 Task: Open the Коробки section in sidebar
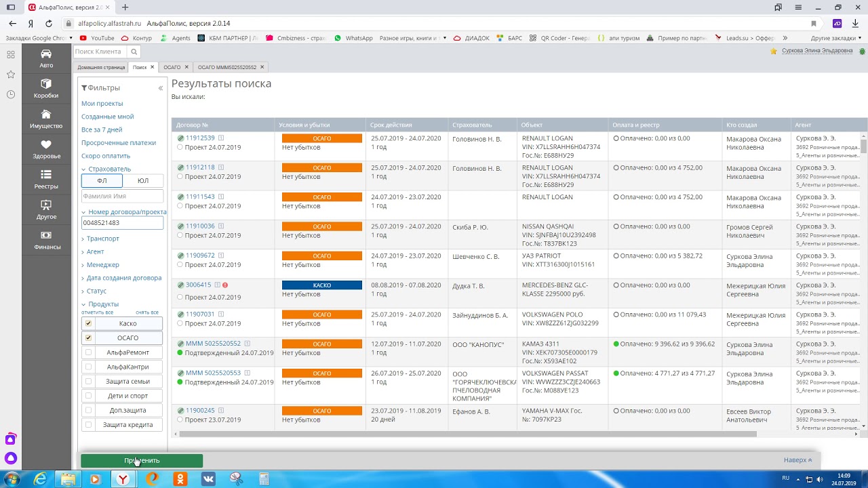tap(45, 88)
